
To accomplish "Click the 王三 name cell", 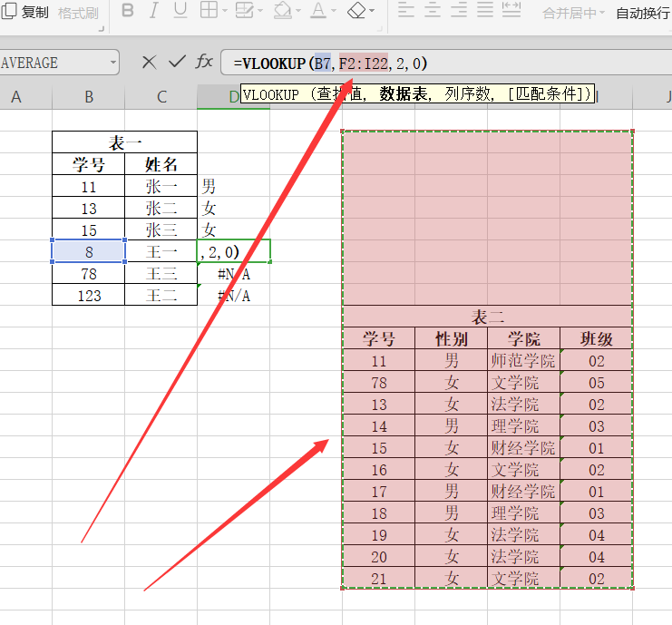I will pyautogui.click(x=161, y=273).
